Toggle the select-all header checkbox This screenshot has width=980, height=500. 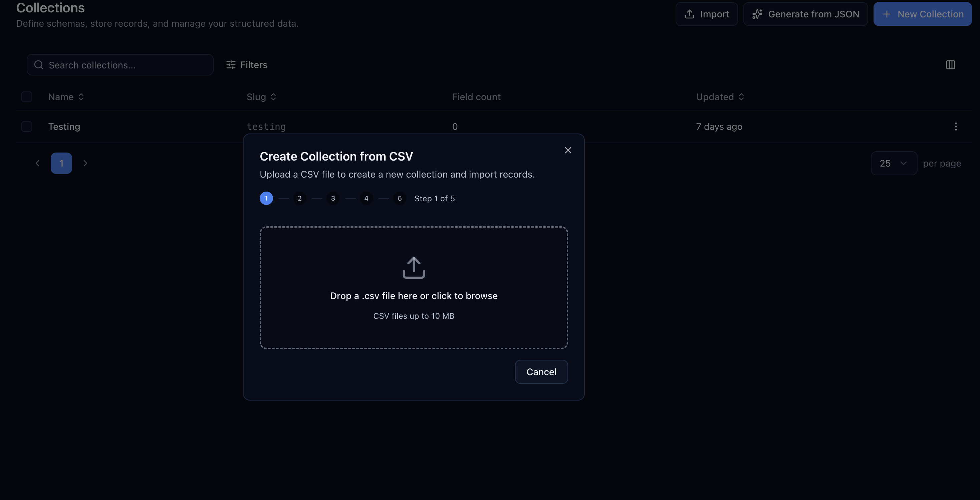tap(27, 97)
